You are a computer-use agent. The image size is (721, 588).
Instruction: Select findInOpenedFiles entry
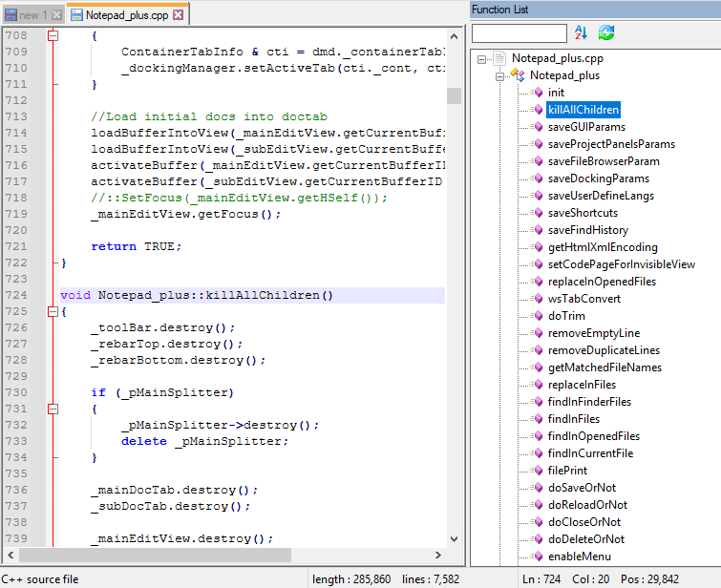[593, 436]
